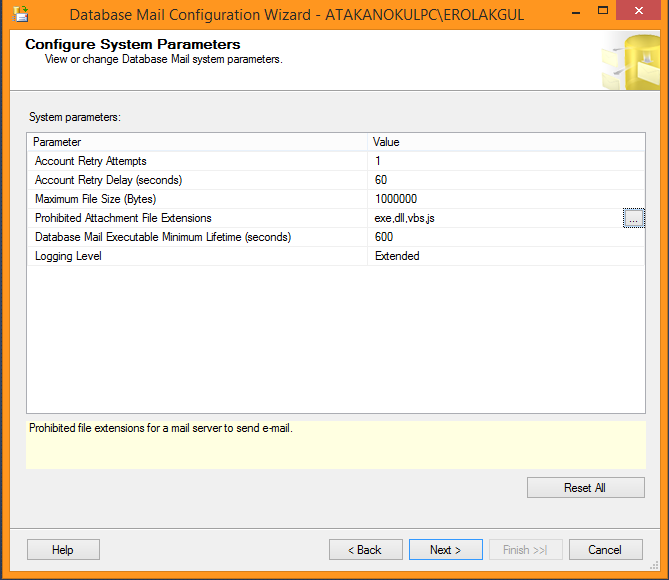Open Help for the wizard
The width and height of the screenshot is (669, 580).
63,549
